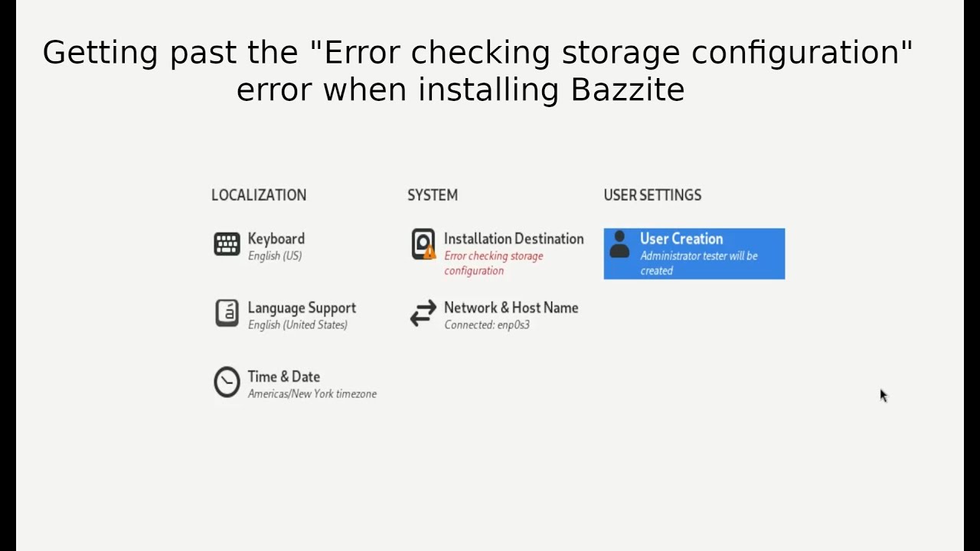Open Network & Host Name label
The width and height of the screenshot is (980, 551).
click(511, 308)
